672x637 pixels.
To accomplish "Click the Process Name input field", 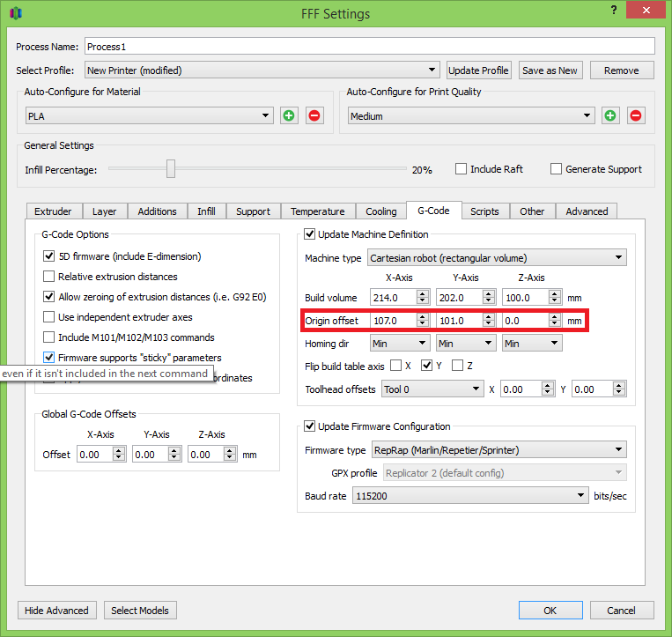I will point(369,47).
